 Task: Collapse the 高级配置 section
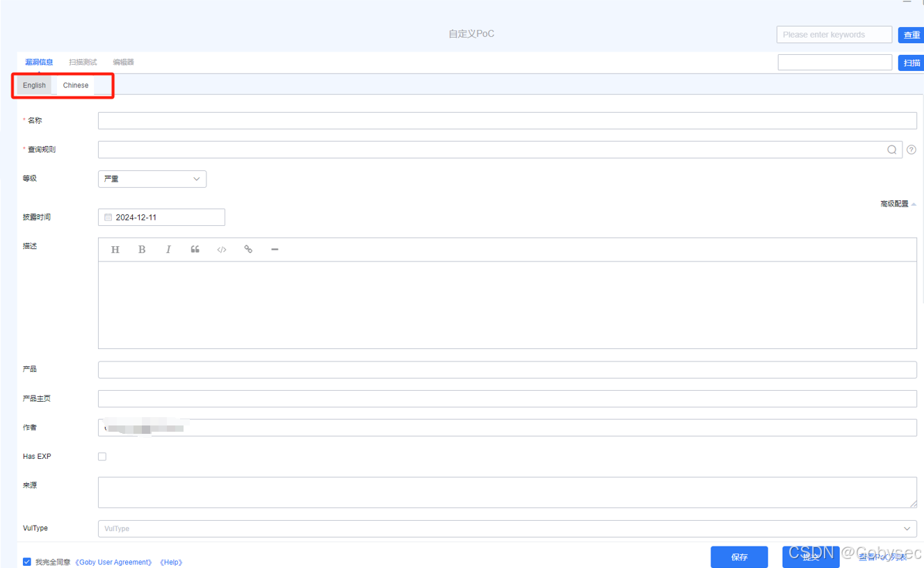898,204
